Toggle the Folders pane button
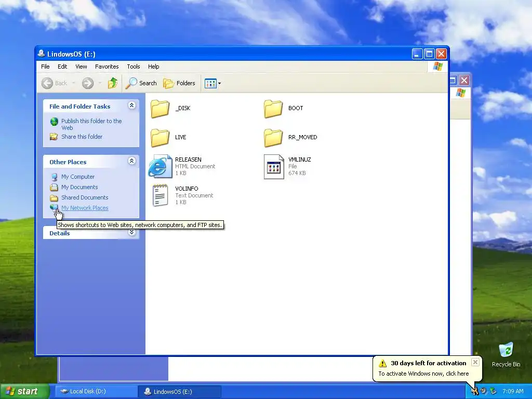Screen dimensions: 532x399 179,83
